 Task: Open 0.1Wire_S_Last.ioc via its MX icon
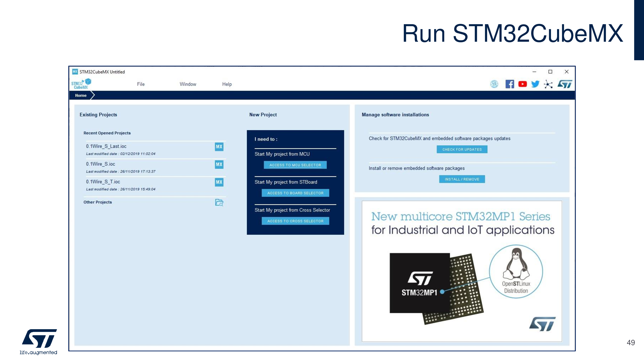pos(219,147)
